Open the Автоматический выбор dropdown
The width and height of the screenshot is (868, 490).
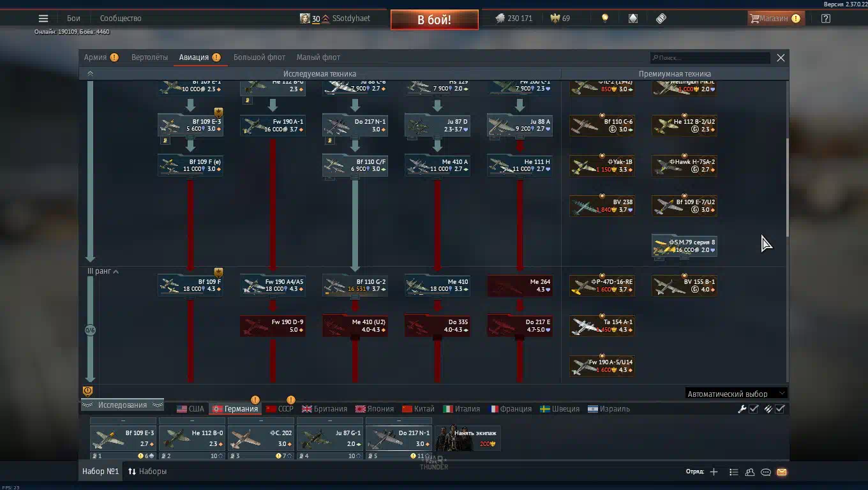(x=736, y=394)
